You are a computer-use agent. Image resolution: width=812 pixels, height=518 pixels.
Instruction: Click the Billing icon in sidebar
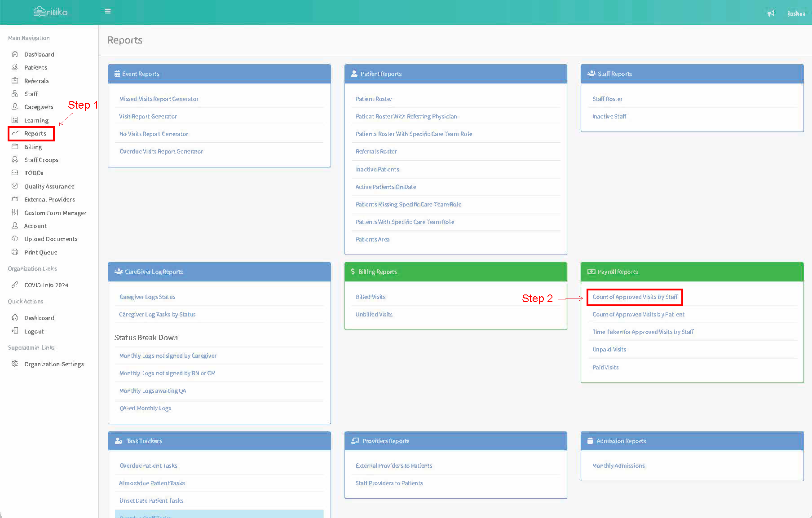[x=15, y=147]
